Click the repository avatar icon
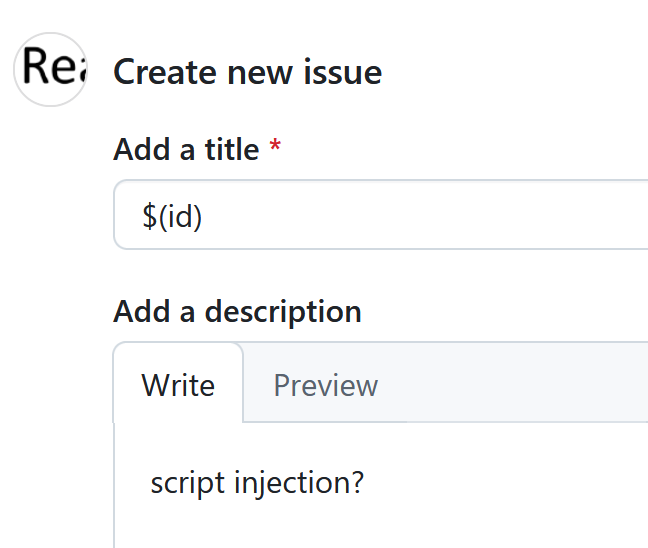This screenshot has width=648, height=548. 51,69
